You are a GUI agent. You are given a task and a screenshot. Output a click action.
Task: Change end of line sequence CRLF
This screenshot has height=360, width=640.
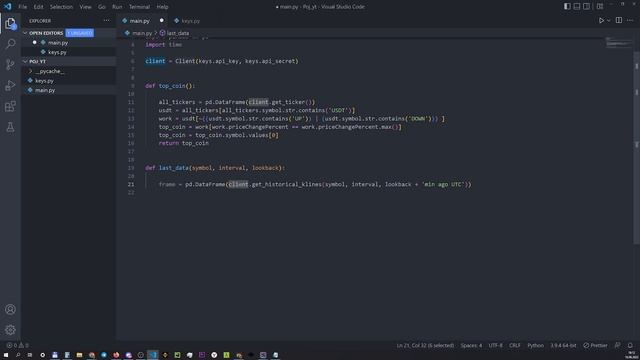click(515, 345)
